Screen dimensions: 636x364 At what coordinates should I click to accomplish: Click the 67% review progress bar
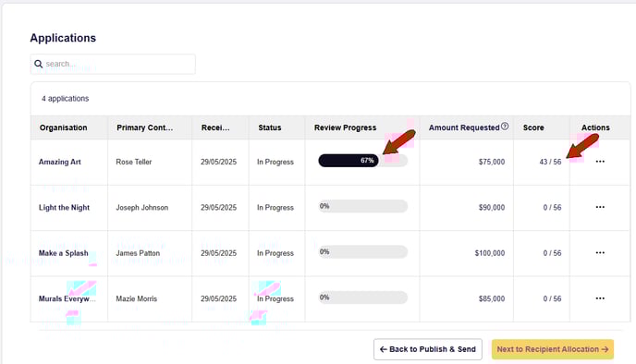[x=362, y=161]
